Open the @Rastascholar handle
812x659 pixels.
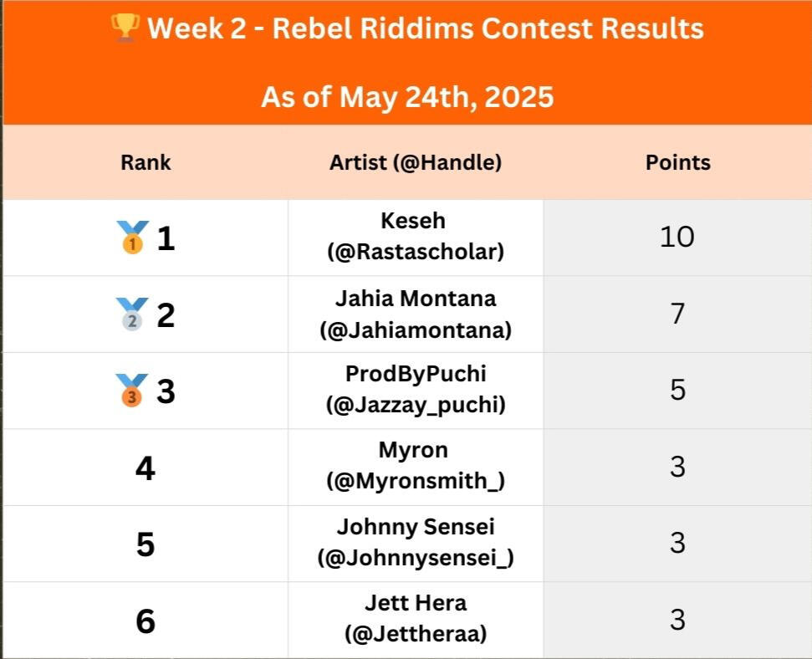pos(416,252)
